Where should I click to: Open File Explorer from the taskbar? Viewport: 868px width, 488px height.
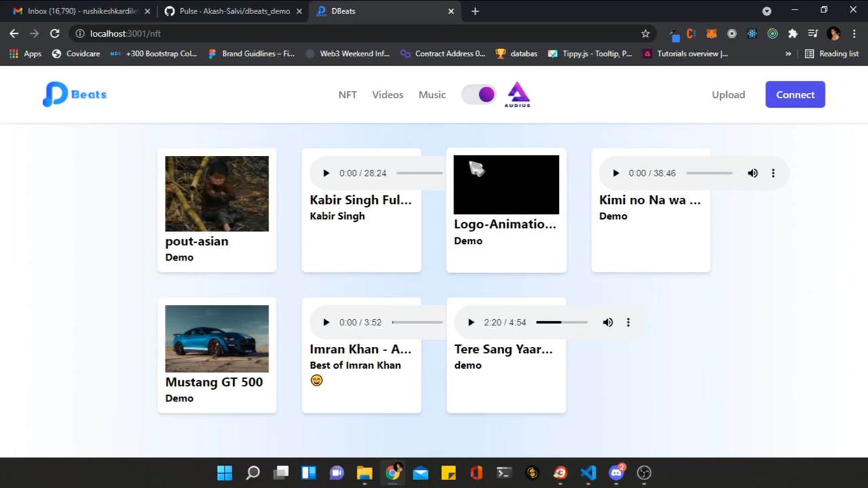point(365,472)
